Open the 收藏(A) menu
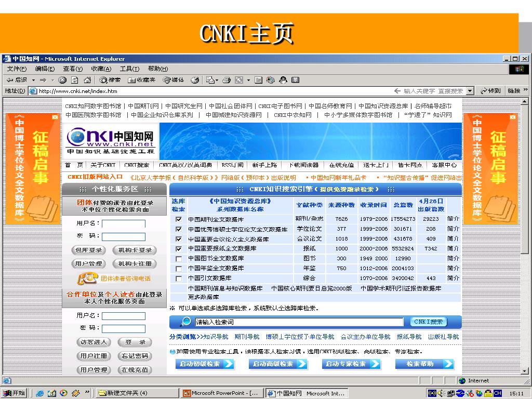The height and width of the screenshot is (399, 532). 101,69
